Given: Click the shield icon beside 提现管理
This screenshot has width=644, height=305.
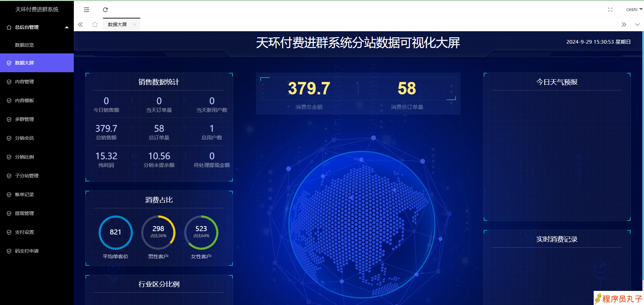Looking at the screenshot, I should [x=9, y=213].
